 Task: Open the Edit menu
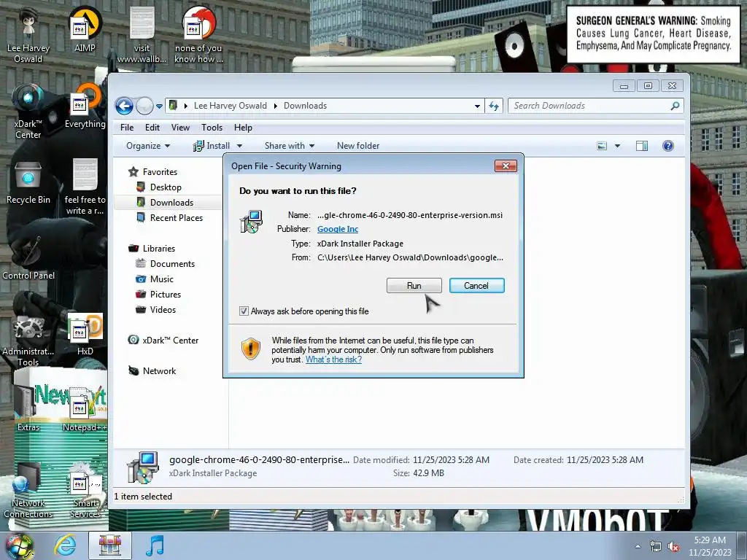(152, 128)
